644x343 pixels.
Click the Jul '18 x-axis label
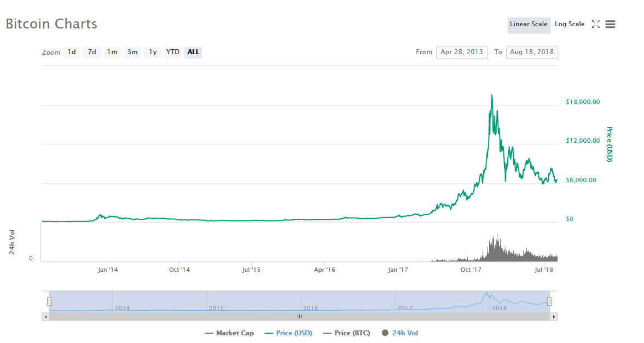pos(544,270)
